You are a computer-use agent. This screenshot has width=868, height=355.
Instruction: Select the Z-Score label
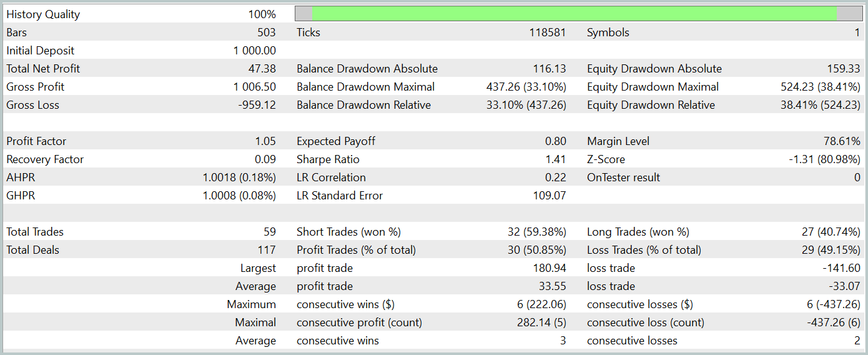606,159
